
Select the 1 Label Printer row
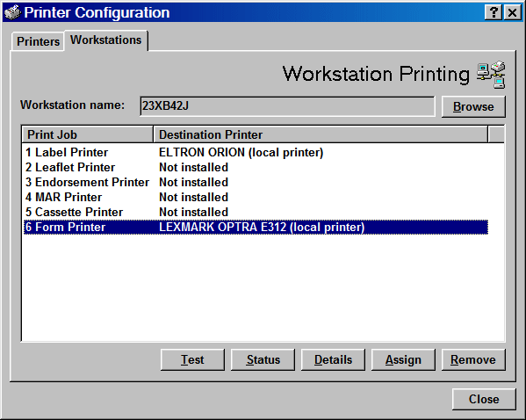pos(256,152)
